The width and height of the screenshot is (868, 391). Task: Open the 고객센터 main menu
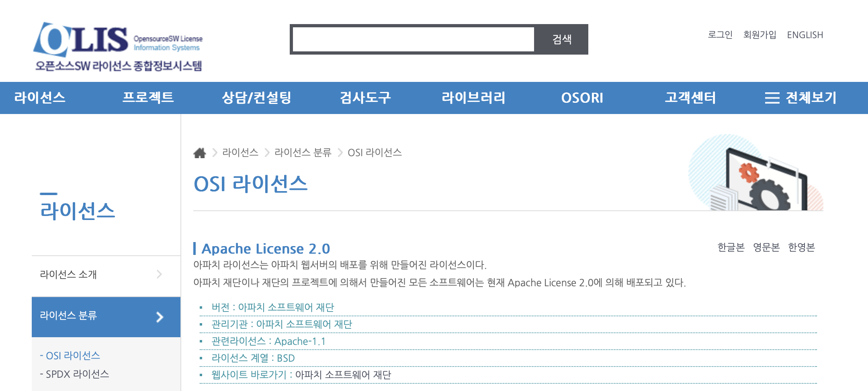(690, 98)
